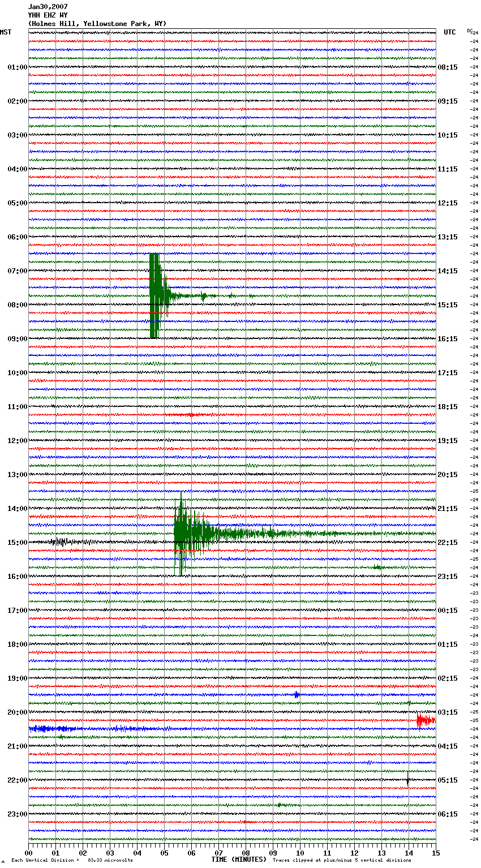Click the UTC axis header
This screenshot has height=868, width=481.
coord(450,32)
